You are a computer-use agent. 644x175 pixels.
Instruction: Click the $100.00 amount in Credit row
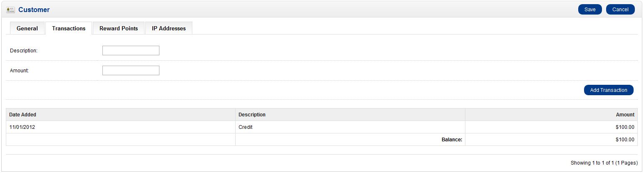point(625,127)
